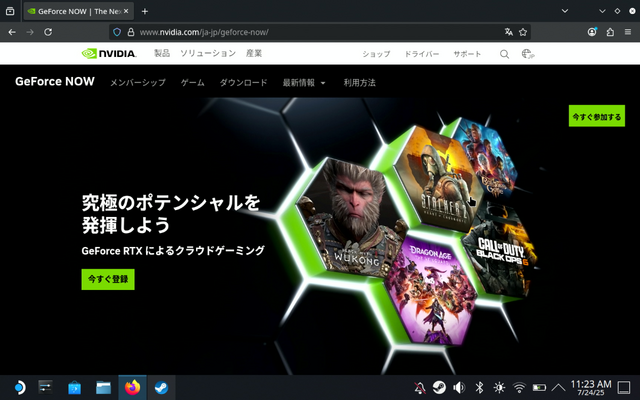The image size is (640, 400).
Task: Open the file manager from taskbar
Action: tap(103, 387)
